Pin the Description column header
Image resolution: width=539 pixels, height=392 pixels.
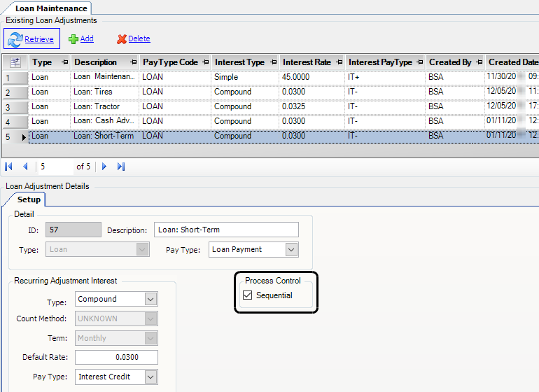click(133, 62)
